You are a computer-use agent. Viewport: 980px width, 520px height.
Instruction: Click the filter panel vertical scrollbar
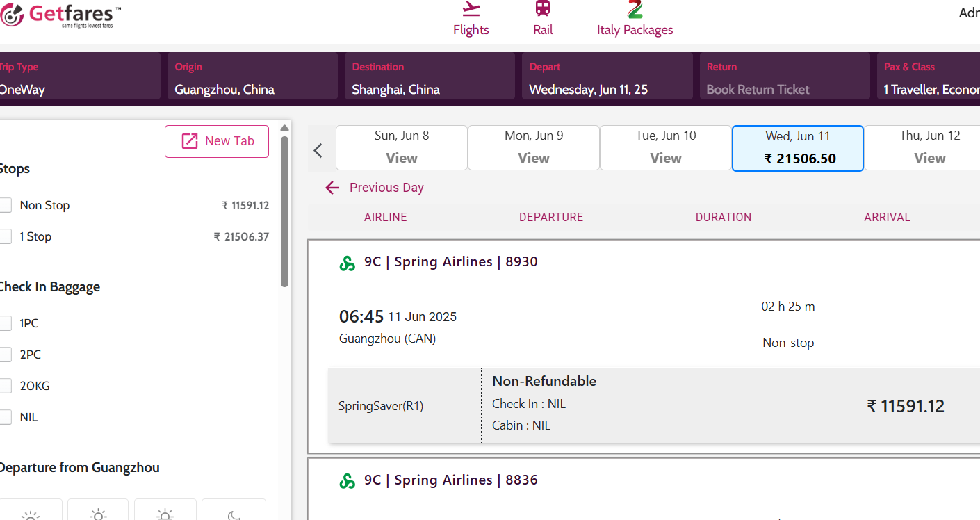point(284,209)
